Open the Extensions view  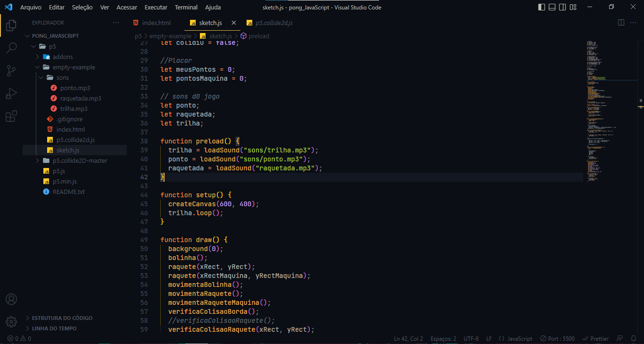pyautogui.click(x=11, y=116)
